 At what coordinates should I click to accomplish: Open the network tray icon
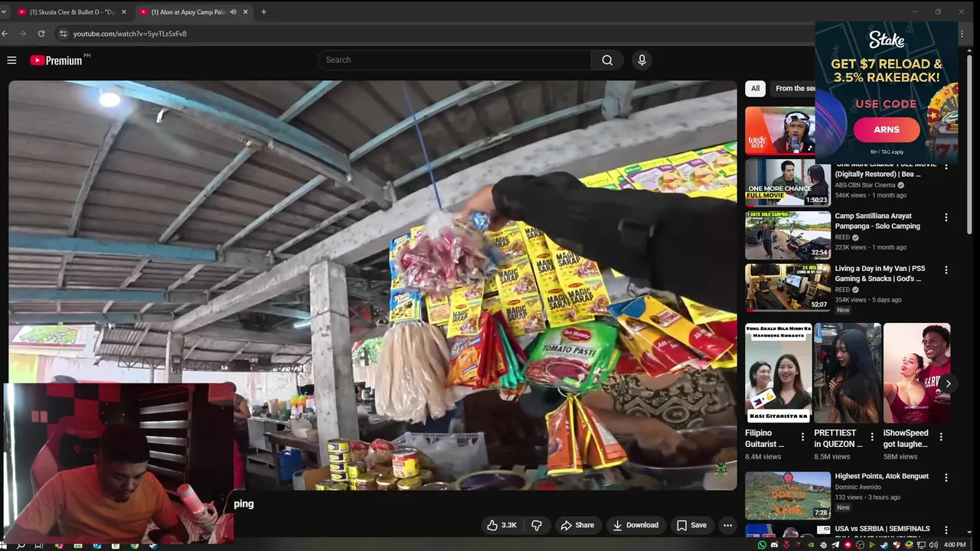(x=921, y=545)
